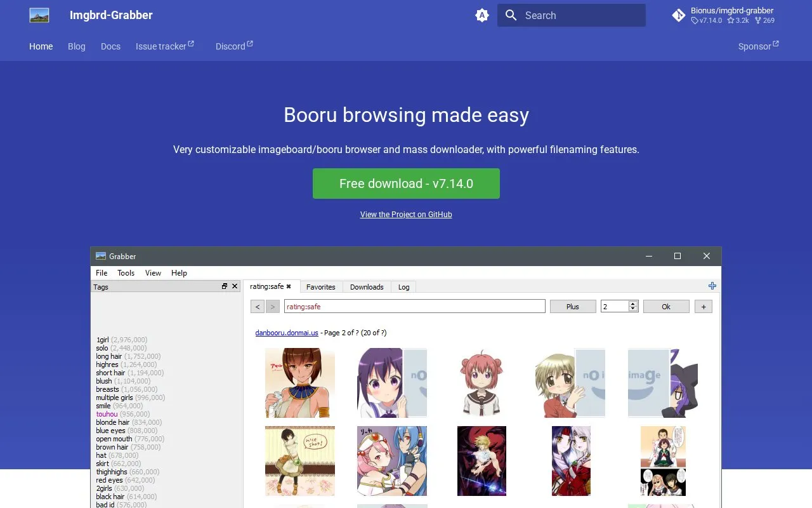
Task: Click the Grabber window title icon
Action: coord(100,256)
